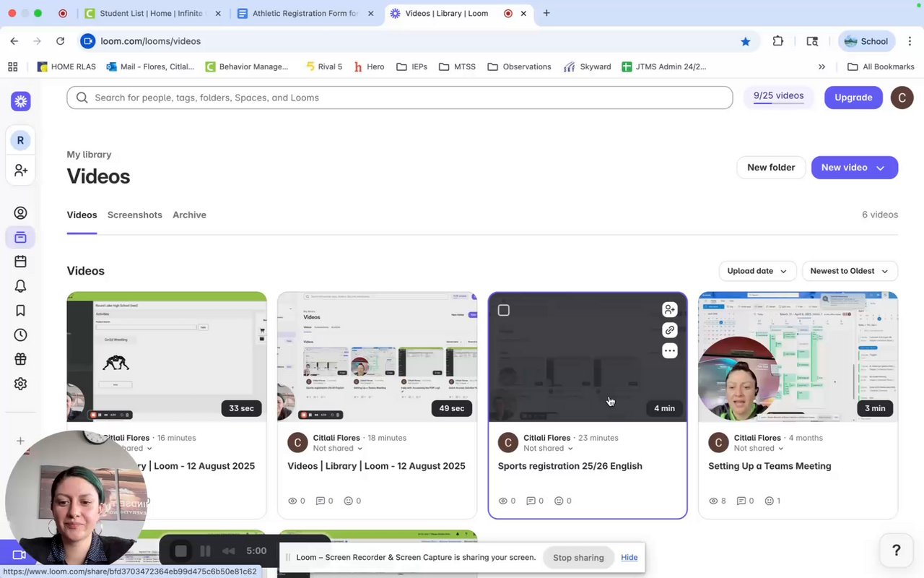Image resolution: width=924 pixels, height=578 pixels.
Task: Click the plus icon in Loom sidebar
Action: tap(20, 441)
